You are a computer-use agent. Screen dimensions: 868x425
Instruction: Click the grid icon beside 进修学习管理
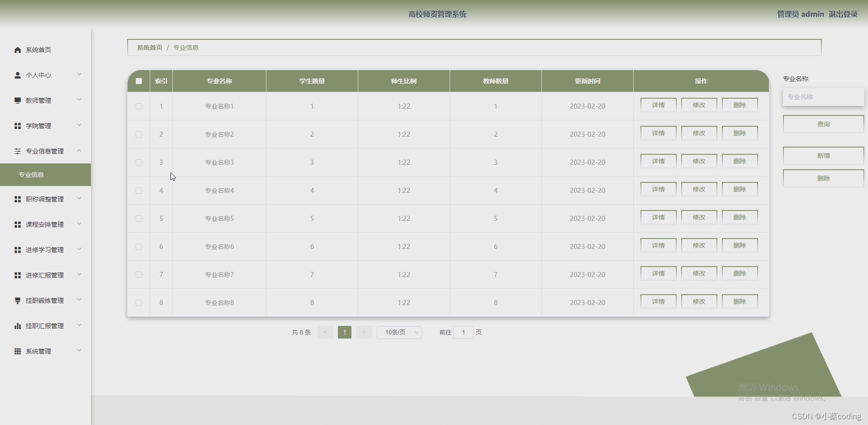(18, 250)
